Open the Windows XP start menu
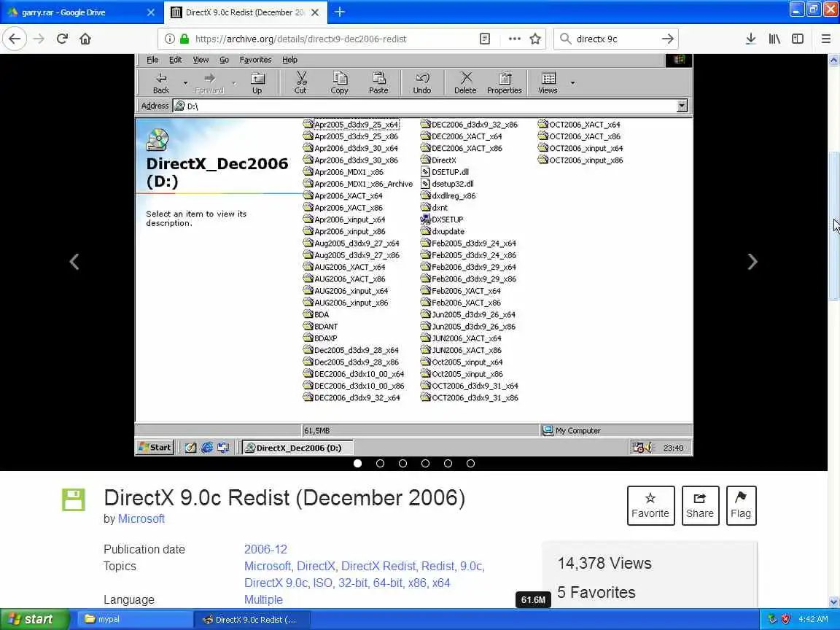The height and width of the screenshot is (630, 840). (35, 619)
